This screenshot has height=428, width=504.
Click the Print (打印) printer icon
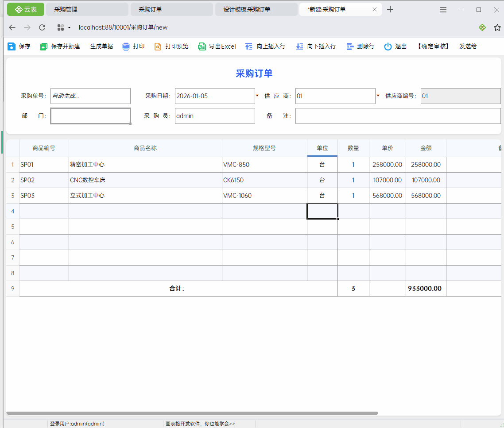pos(126,46)
